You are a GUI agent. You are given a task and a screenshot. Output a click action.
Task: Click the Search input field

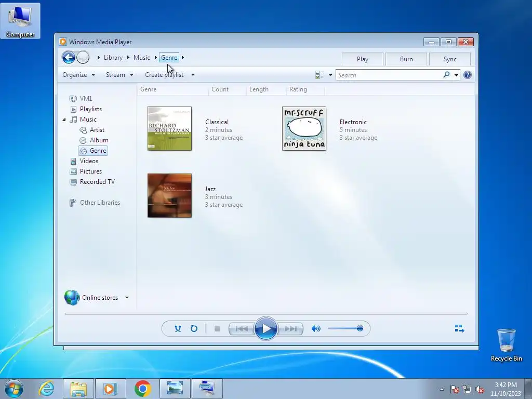pyautogui.click(x=389, y=75)
